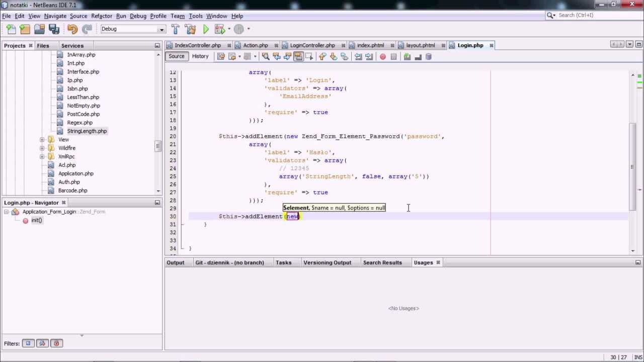
Task: Click the Next Bookmark icon
Action: (x=334, y=57)
